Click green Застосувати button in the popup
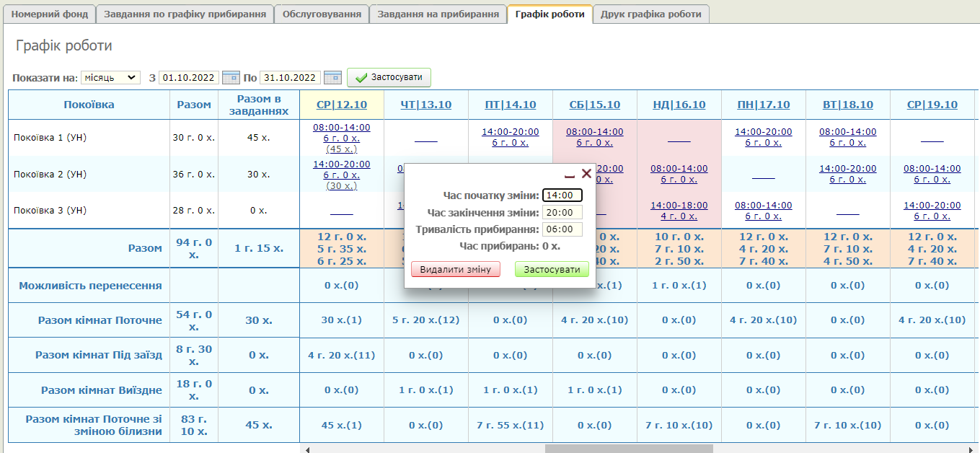This screenshot has height=453, width=980. tap(552, 269)
